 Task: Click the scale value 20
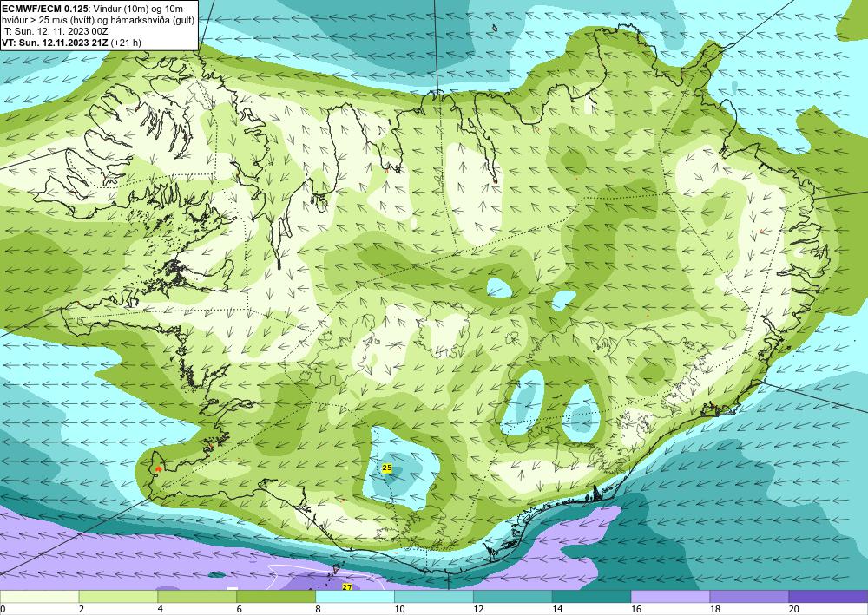pos(794,610)
